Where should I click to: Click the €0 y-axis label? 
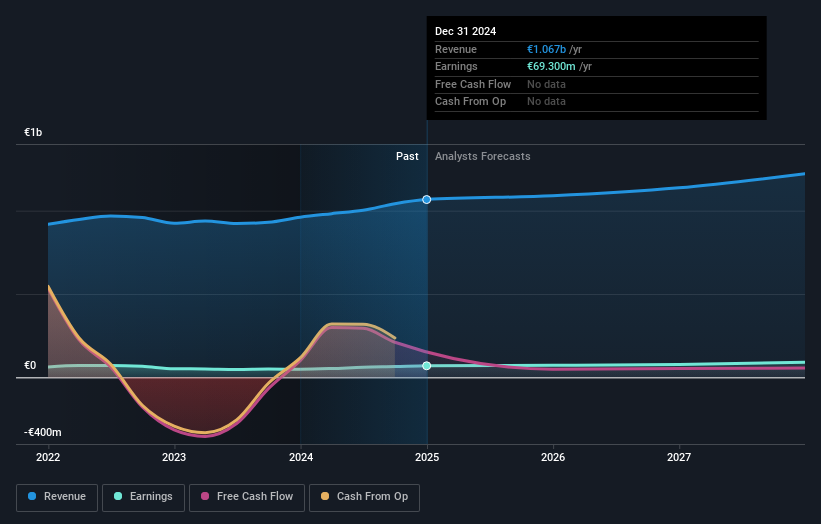pos(30,365)
